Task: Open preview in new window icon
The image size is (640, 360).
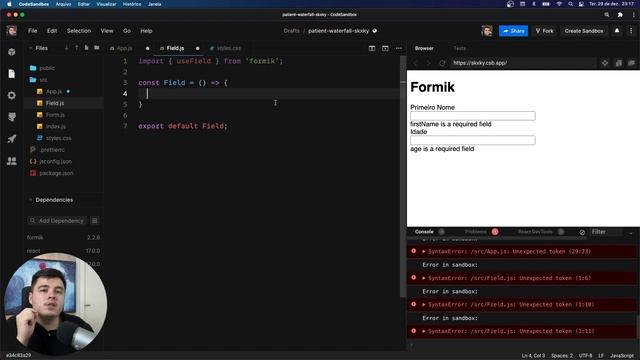Action: (631, 63)
